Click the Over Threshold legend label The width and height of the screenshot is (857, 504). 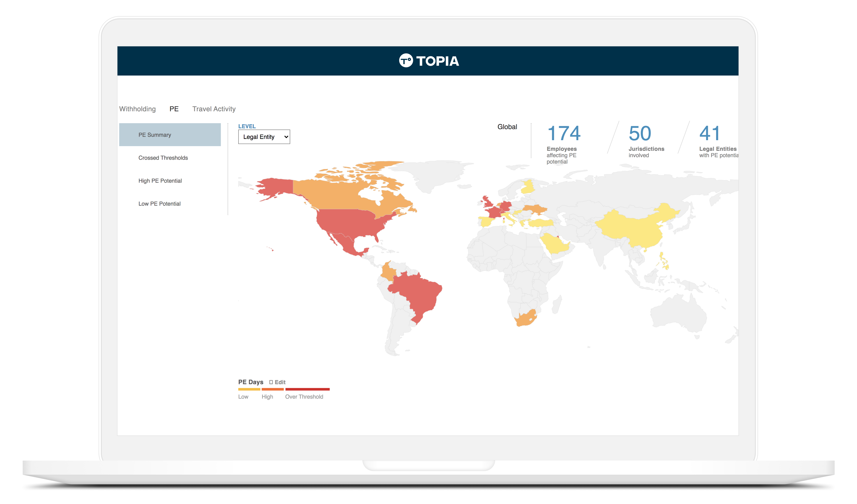pos(304,397)
